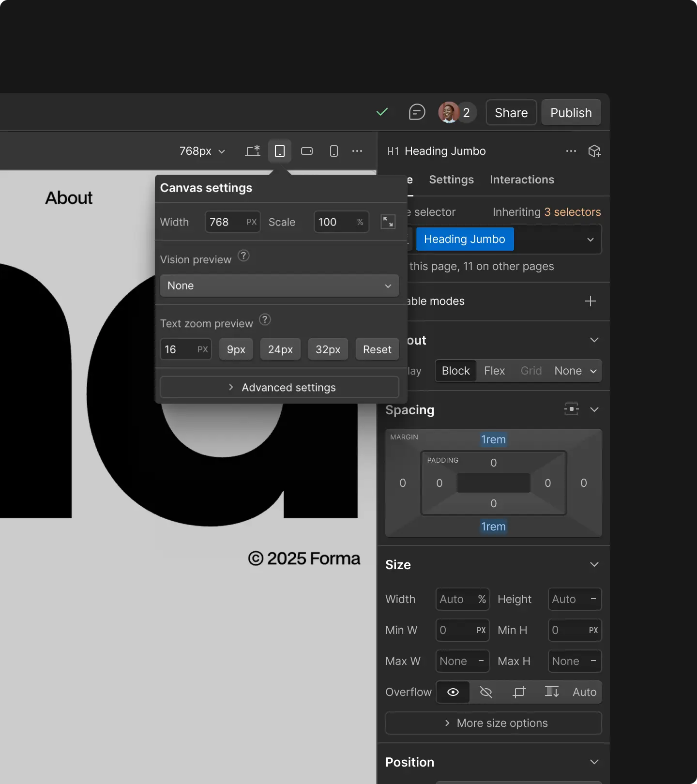Viewport: 697px width, 784px height.
Task: Select Flex display option
Action: point(494,371)
